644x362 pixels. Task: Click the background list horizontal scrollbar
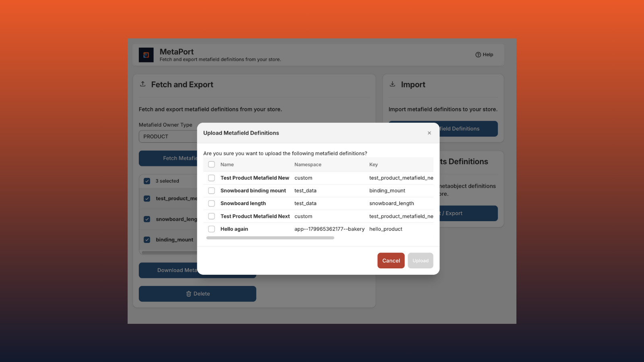169,253
